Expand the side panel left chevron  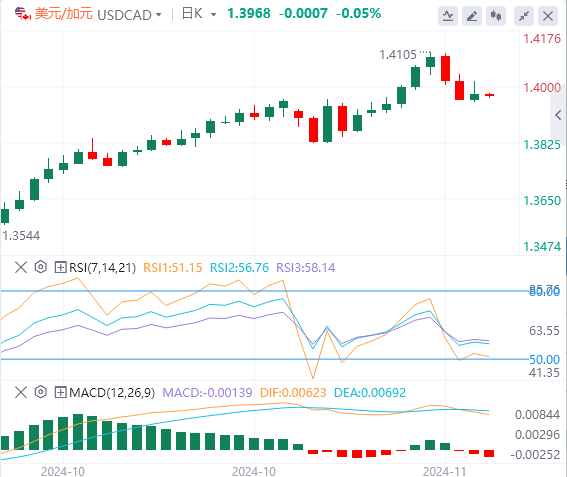[558, 115]
